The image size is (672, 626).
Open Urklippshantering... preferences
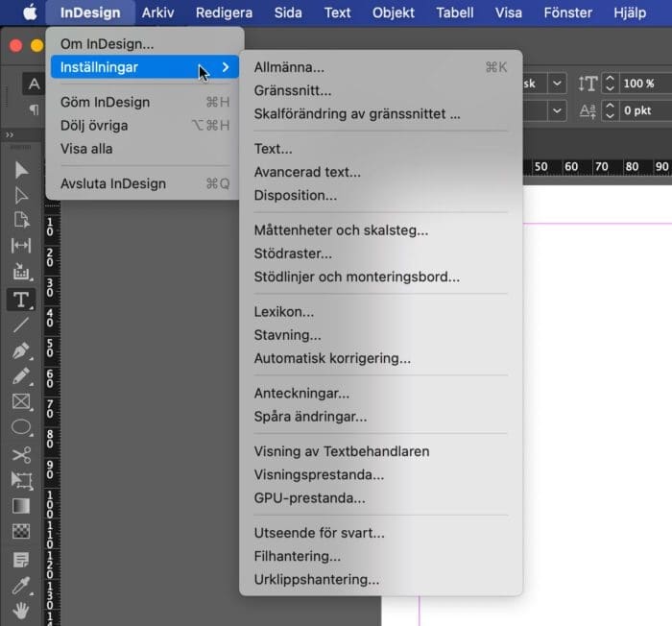pos(380,579)
